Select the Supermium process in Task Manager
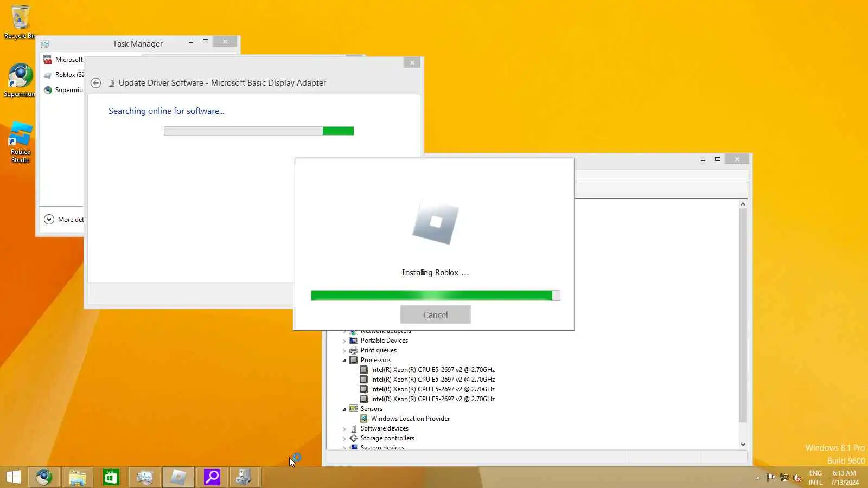Image resolution: width=868 pixels, height=488 pixels. coord(63,90)
